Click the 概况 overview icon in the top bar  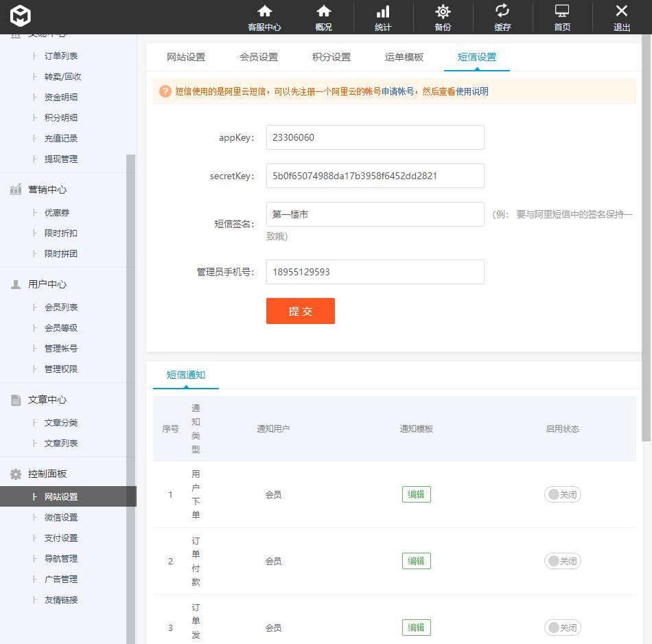(x=323, y=17)
